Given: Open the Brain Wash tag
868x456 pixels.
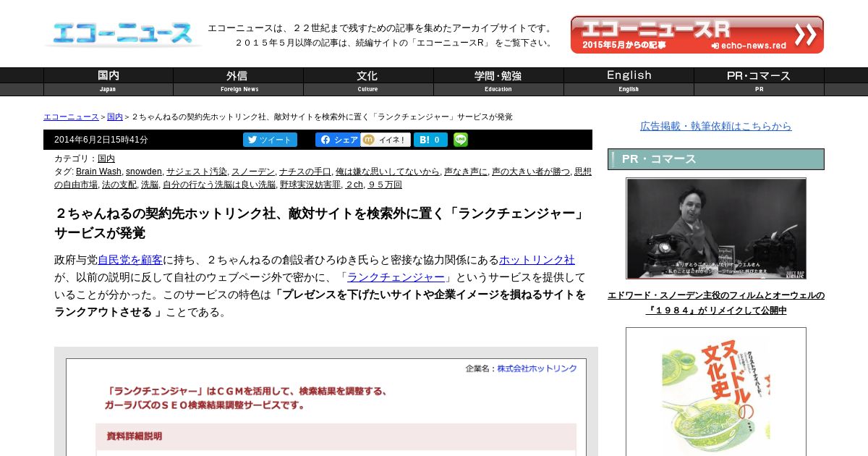Looking at the screenshot, I should (98, 172).
